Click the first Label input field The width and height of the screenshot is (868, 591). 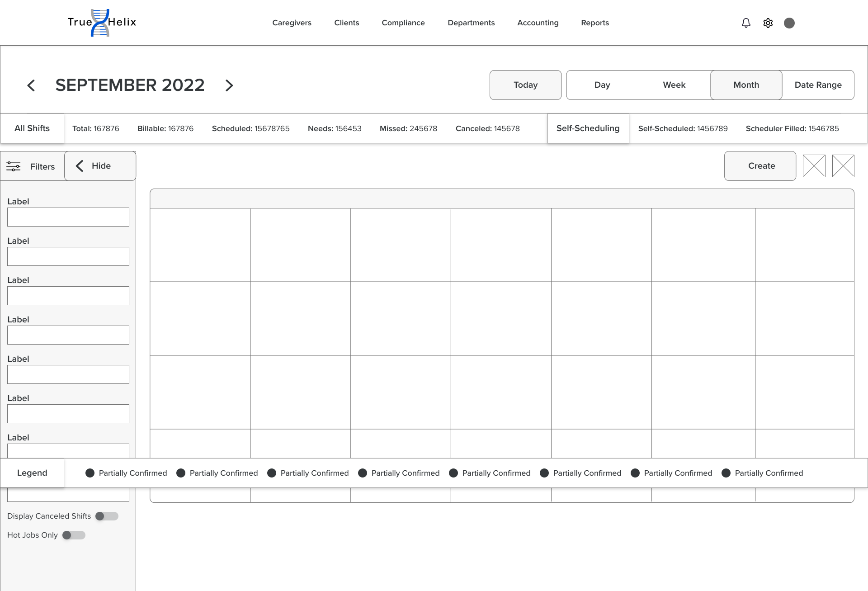(x=68, y=217)
